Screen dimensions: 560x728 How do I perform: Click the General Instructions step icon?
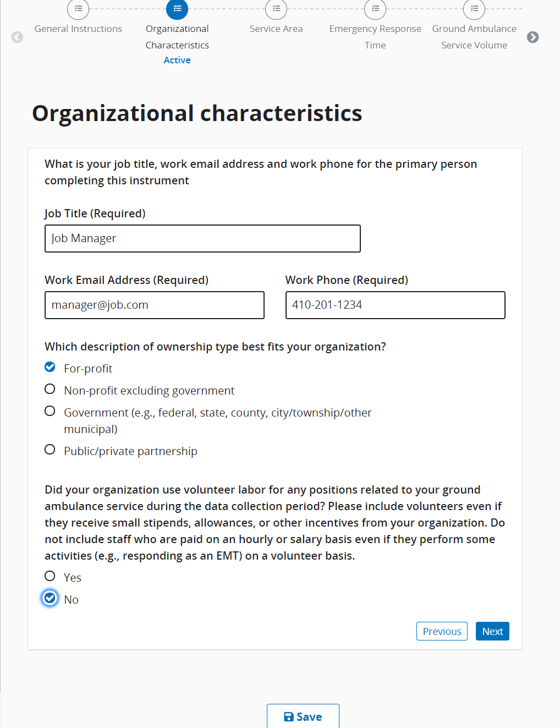tap(78, 9)
